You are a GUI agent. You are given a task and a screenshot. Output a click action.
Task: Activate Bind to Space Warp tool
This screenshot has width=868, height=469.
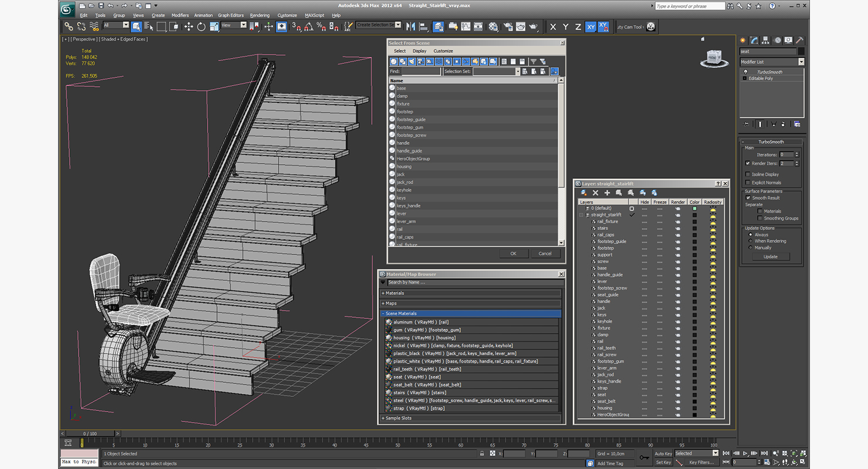coord(94,26)
